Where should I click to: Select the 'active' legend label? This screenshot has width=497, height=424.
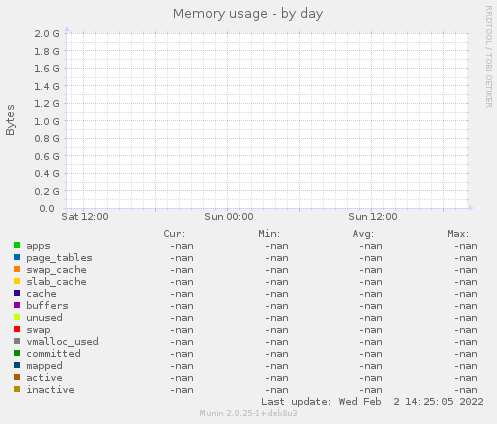pos(44,378)
